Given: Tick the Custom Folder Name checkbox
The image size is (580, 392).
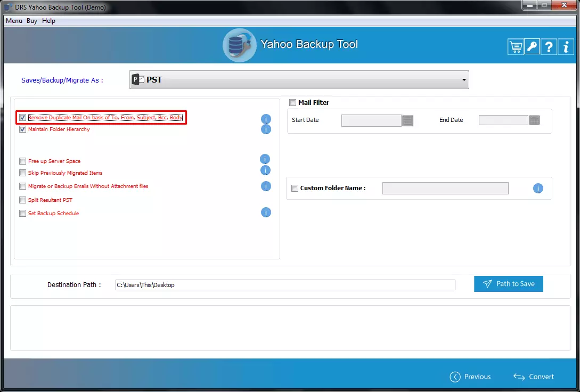Looking at the screenshot, I should click(x=295, y=188).
